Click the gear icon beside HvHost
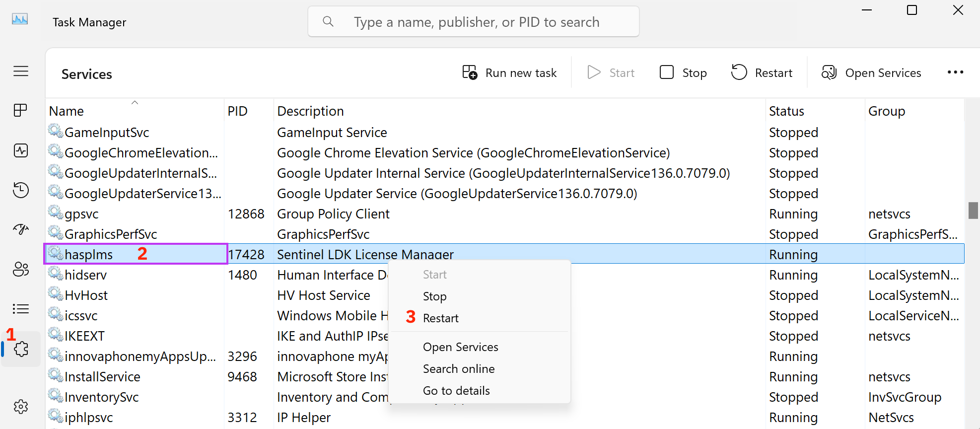Image resolution: width=980 pixels, height=429 pixels. pyautogui.click(x=55, y=294)
